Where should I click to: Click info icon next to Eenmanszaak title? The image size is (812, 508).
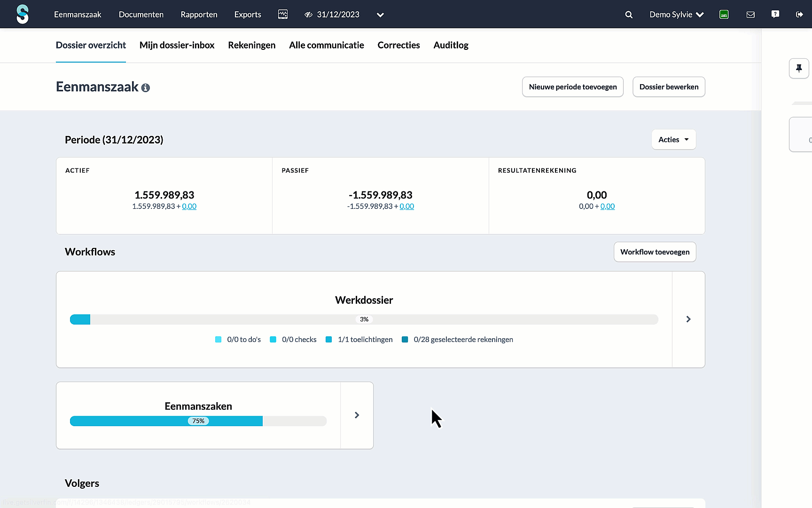(146, 88)
